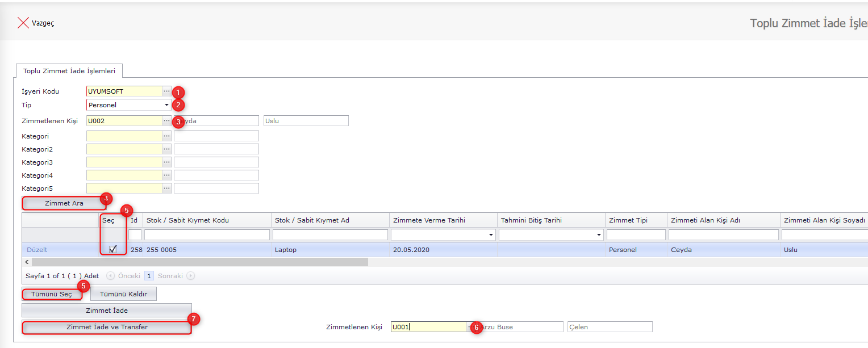Screen dimensions: 868x348
Task: Open Kategori5 lookup ellipsis button
Action: [x=166, y=188]
